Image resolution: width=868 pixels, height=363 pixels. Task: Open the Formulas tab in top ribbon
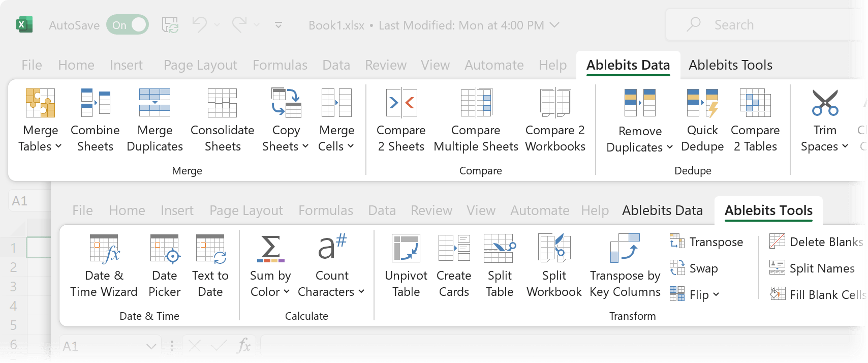click(280, 65)
